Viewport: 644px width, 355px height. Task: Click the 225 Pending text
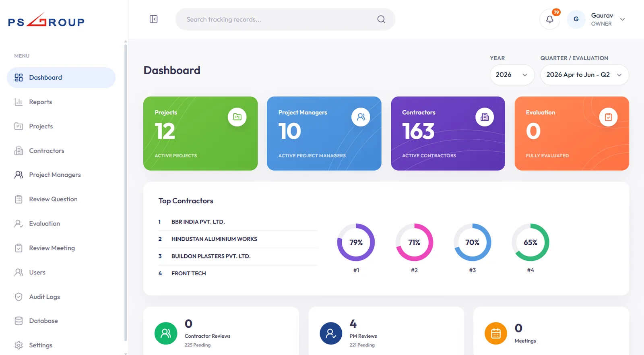198,345
